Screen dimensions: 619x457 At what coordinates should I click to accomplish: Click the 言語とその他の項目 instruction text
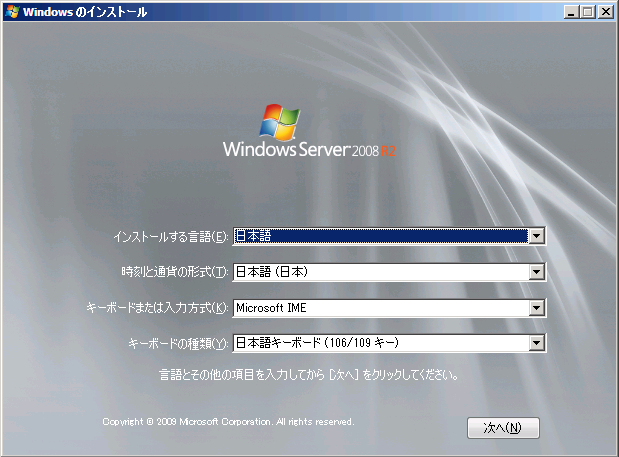[309, 375]
